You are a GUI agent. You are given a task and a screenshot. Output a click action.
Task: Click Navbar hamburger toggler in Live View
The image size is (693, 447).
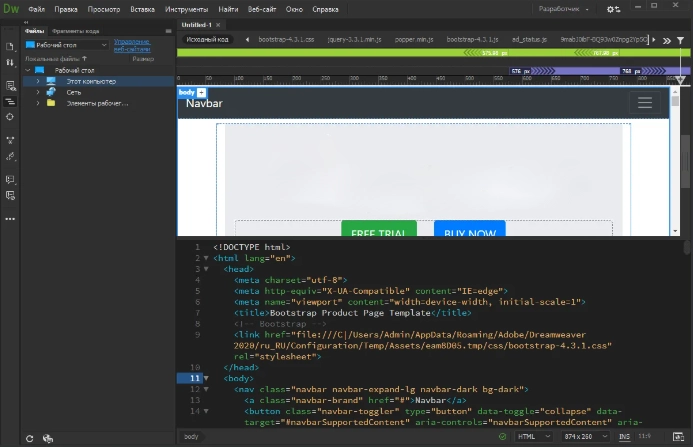pyautogui.click(x=645, y=103)
